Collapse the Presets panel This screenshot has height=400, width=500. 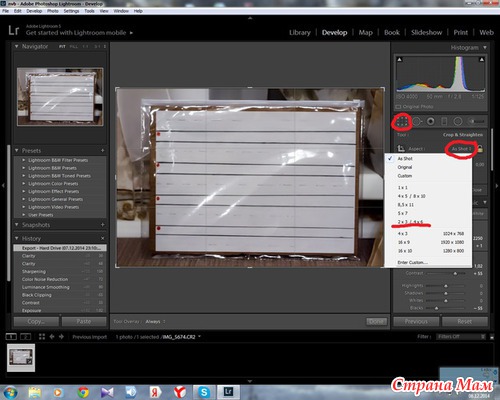[x=16, y=151]
